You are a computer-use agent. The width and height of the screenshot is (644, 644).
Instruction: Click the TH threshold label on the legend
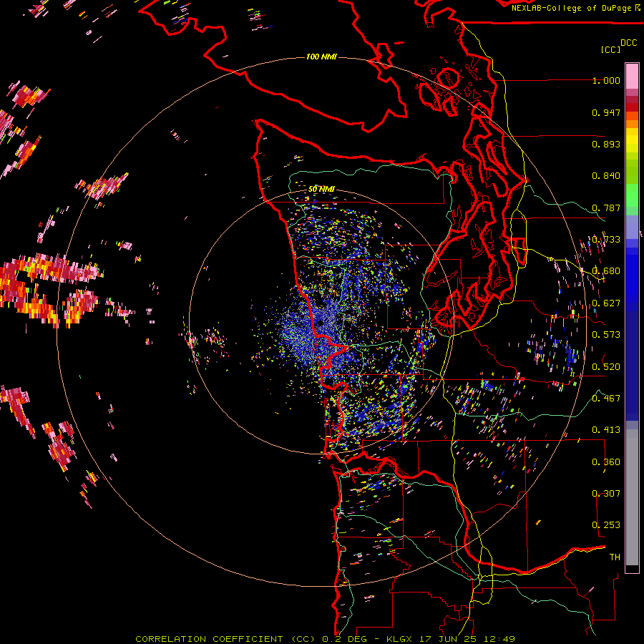point(615,557)
